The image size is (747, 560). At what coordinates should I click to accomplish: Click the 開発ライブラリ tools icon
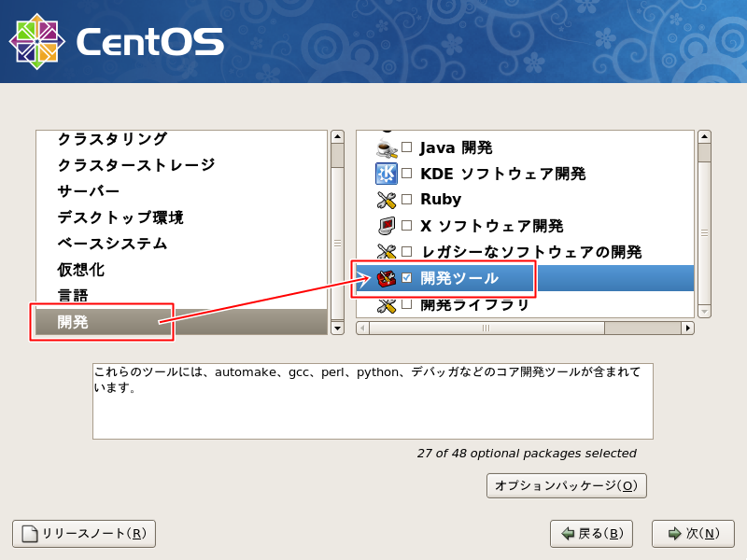(x=387, y=305)
